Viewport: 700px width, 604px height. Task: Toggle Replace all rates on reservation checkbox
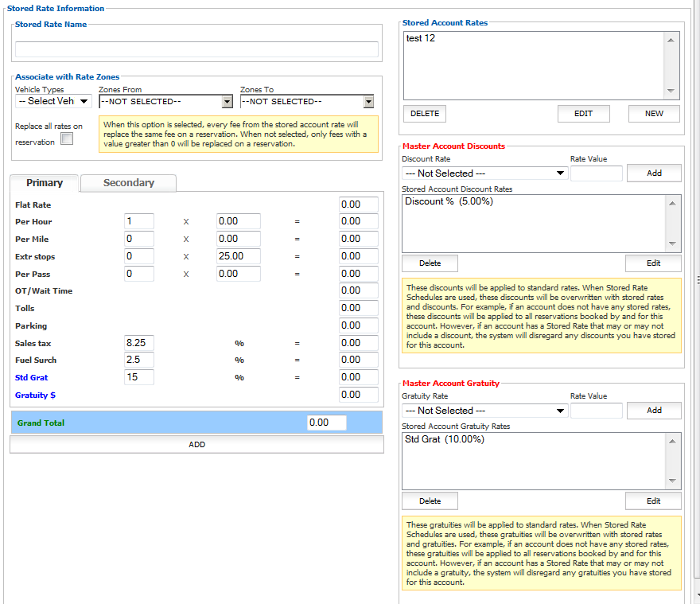67,139
